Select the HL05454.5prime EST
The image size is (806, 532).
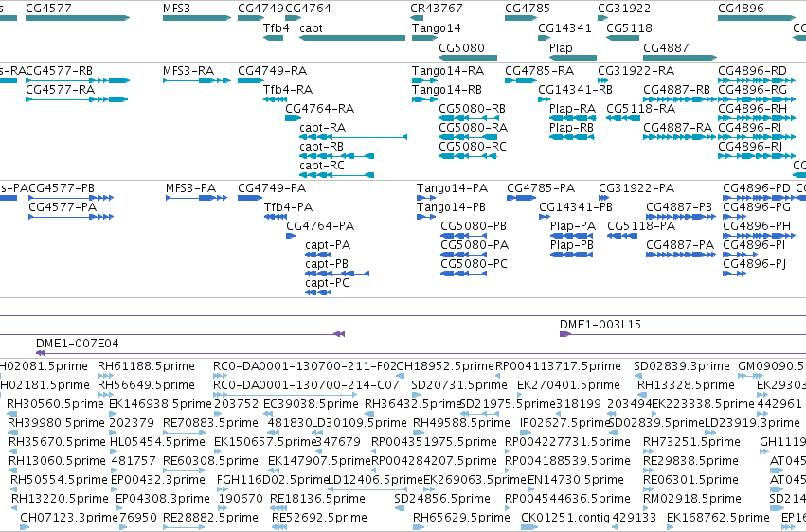(116, 452)
